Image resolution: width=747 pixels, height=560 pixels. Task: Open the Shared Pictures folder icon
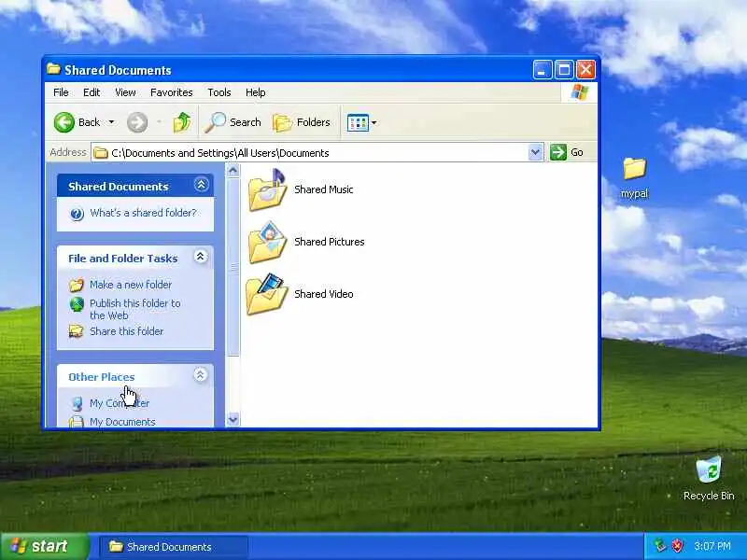pyautogui.click(x=267, y=242)
